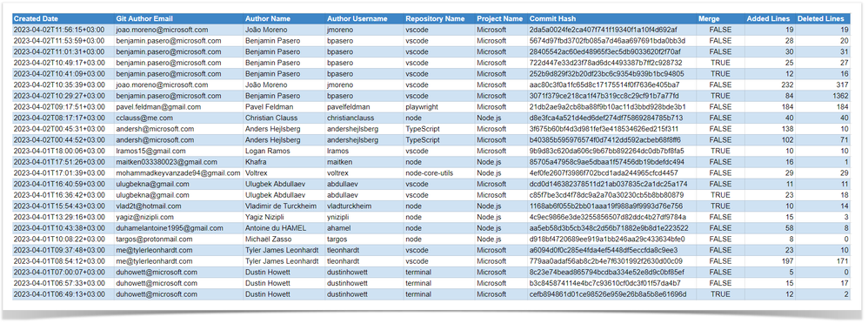
Task: Click date cell 2023-04-01T18:00:06+03:00
Action: pos(58,151)
